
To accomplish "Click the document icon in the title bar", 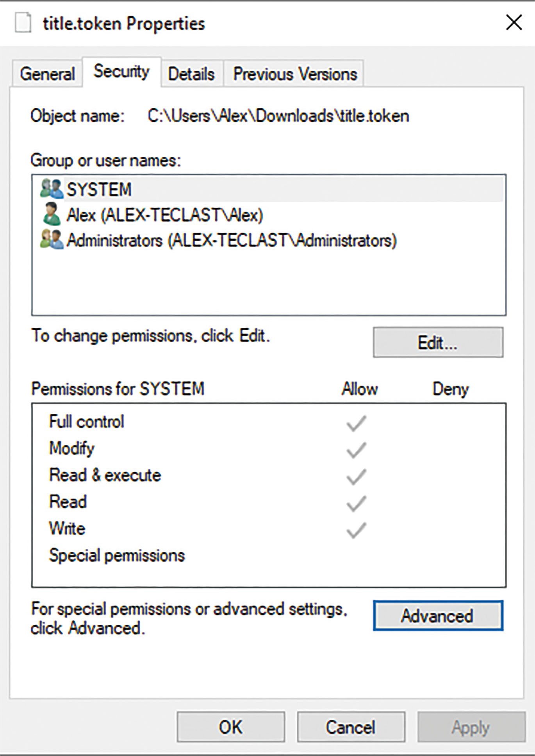I will pyautogui.click(x=23, y=23).
